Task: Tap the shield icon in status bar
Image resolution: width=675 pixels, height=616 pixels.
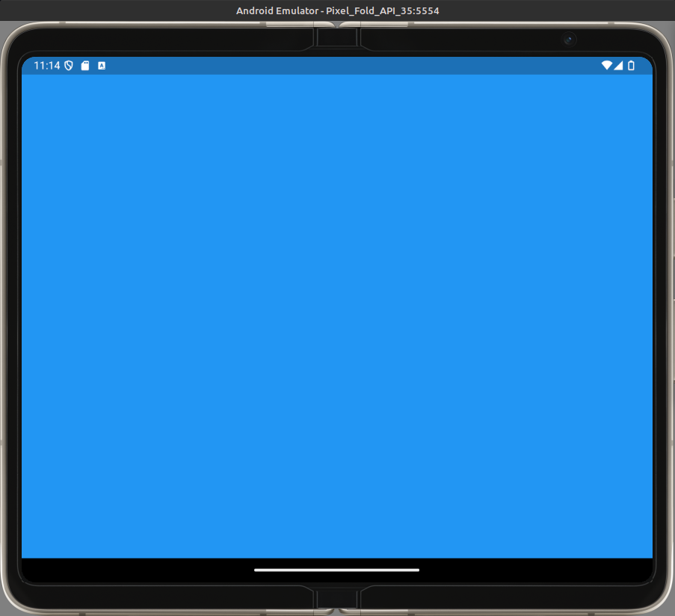Action: (x=69, y=66)
